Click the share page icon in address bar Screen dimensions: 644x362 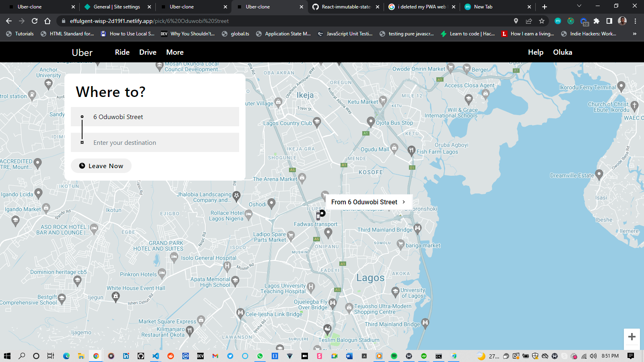pos(529,21)
